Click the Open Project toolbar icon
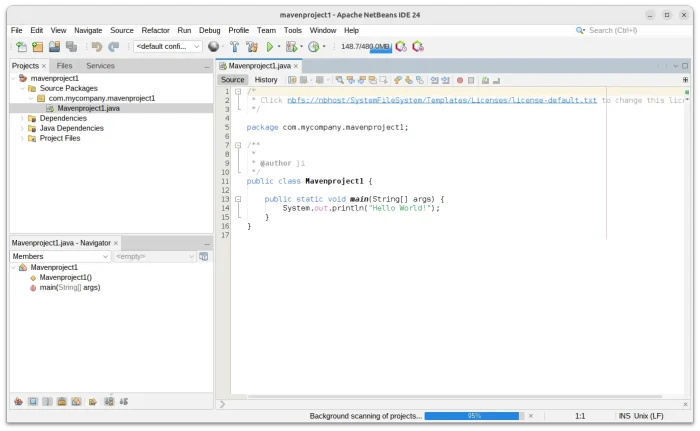The height and width of the screenshot is (431, 700). (x=54, y=46)
